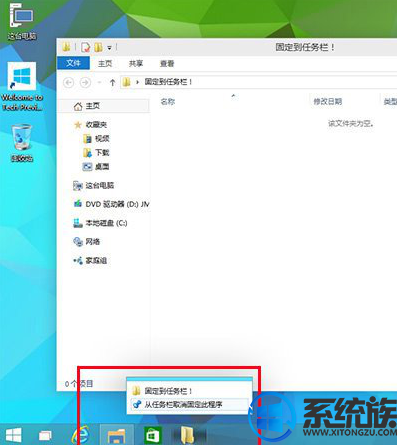Screen dimensions: 397x445
Task: Open the 文件 ribbon tab
Action: [x=73, y=63]
